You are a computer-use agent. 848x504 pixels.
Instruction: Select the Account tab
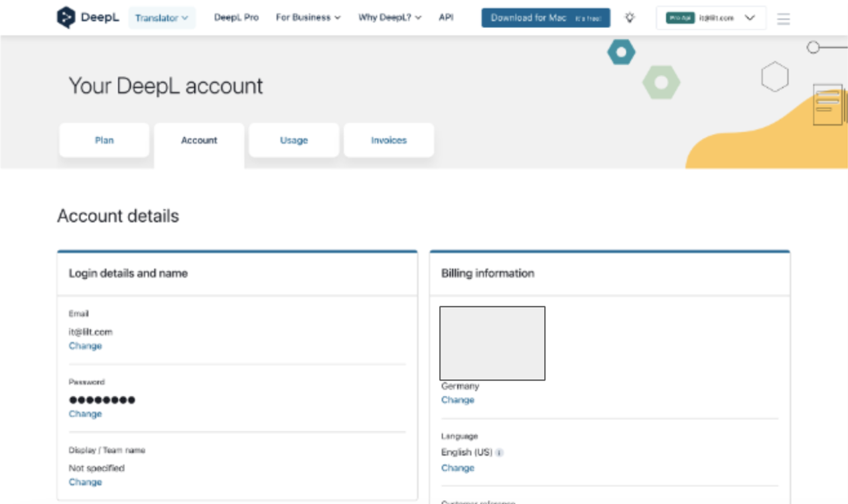point(199,141)
